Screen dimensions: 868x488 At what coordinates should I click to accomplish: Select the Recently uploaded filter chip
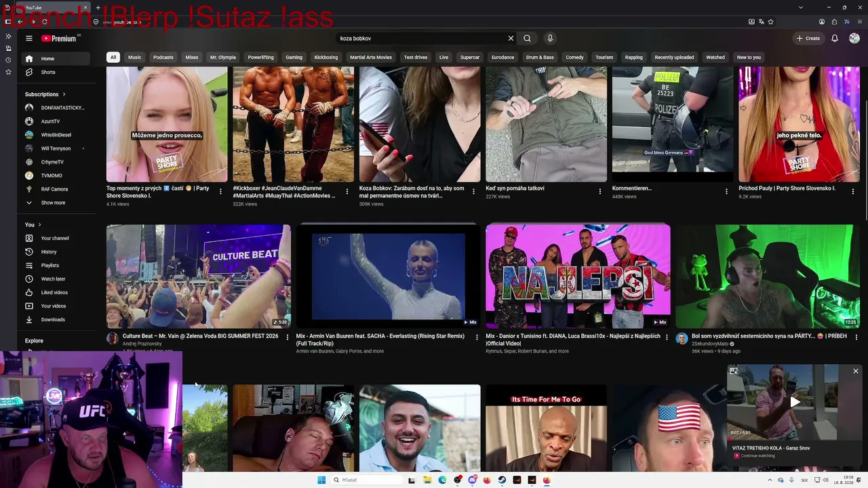(x=674, y=57)
